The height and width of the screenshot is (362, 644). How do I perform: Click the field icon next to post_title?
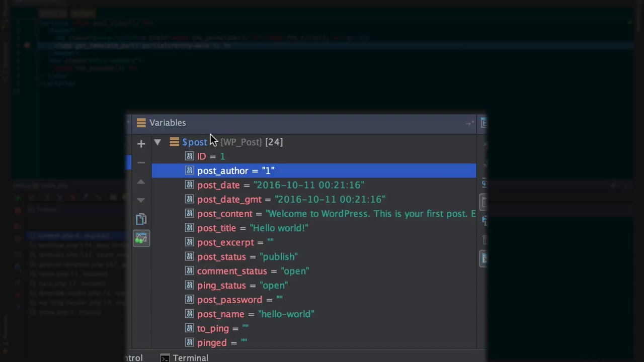pyautogui.click(x=189, y=228)
